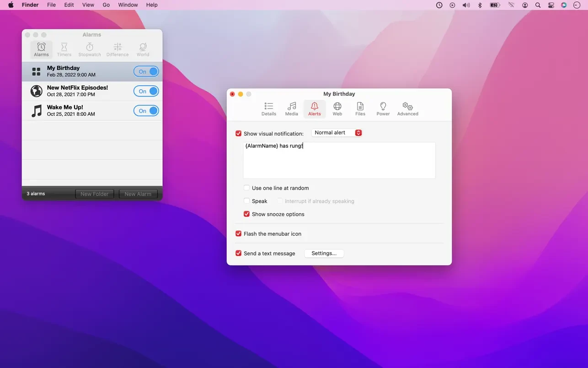The height and width of the screenshot is (368, 588).
Task: Enable the Speak checkbox
Action: pos(247,201)
